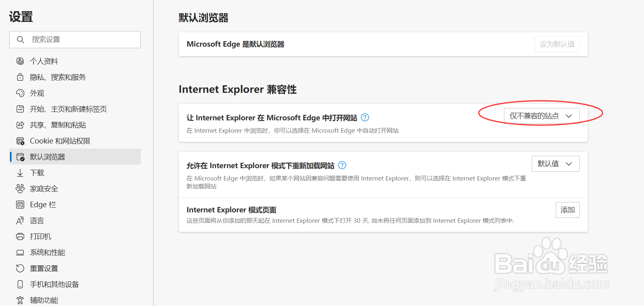This screenshot has width=644, height=306.
Task: Click the search magnifier icon in settings
Action: 20,39
